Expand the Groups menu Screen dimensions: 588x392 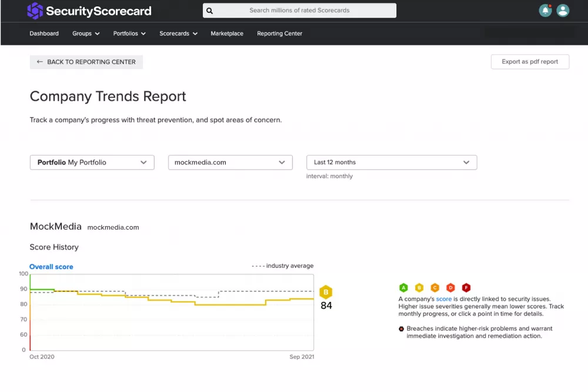(x=86, y=34)
